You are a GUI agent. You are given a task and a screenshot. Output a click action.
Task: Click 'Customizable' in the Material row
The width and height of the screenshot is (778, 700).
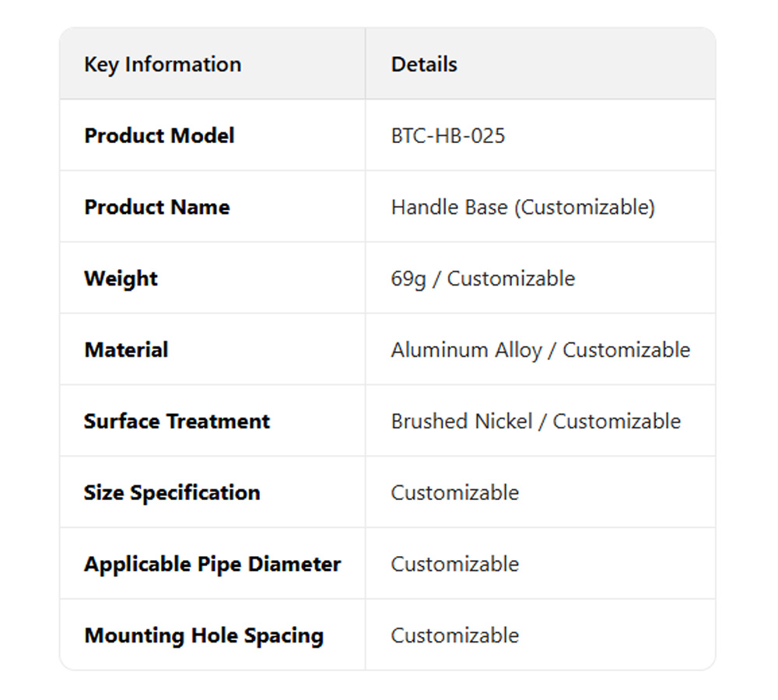pyautogui.click(x=626, y=350)
